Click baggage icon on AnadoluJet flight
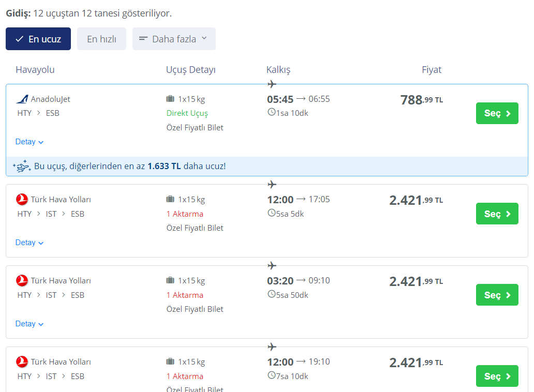This screenshot has height=392, width=534. pos(170,99)
